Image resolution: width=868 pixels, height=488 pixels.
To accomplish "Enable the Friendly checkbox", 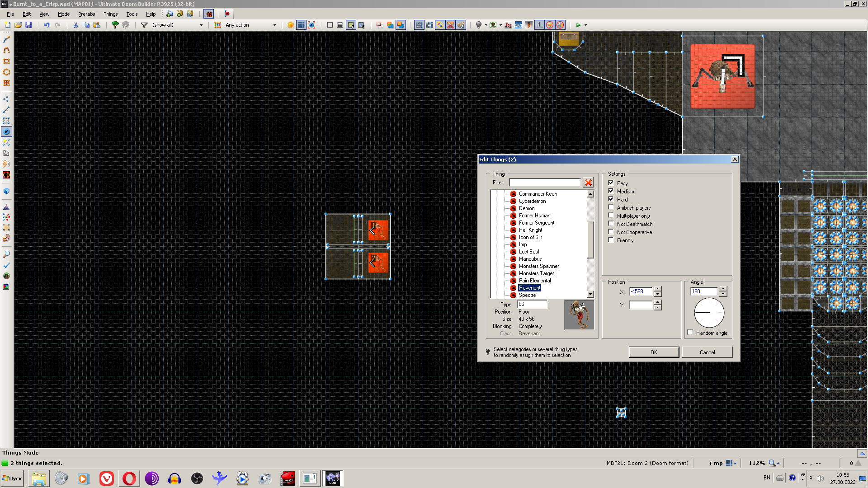I will tap(611, 240).
